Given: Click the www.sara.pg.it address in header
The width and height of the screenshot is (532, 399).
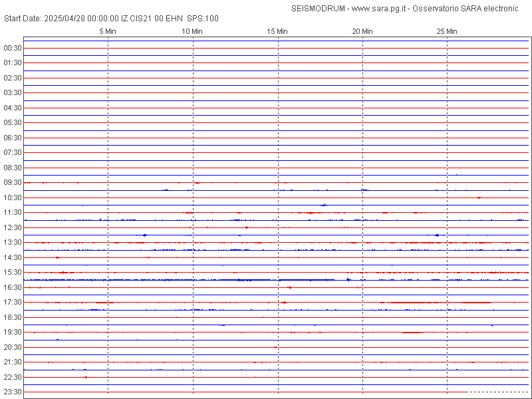Looking at the screenshot, I should point(378,9).
